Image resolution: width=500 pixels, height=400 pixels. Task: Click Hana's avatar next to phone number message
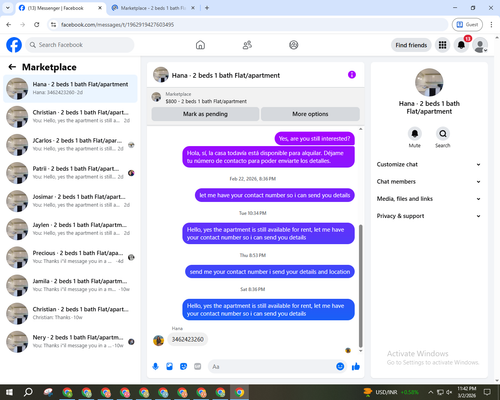[158, 340]
